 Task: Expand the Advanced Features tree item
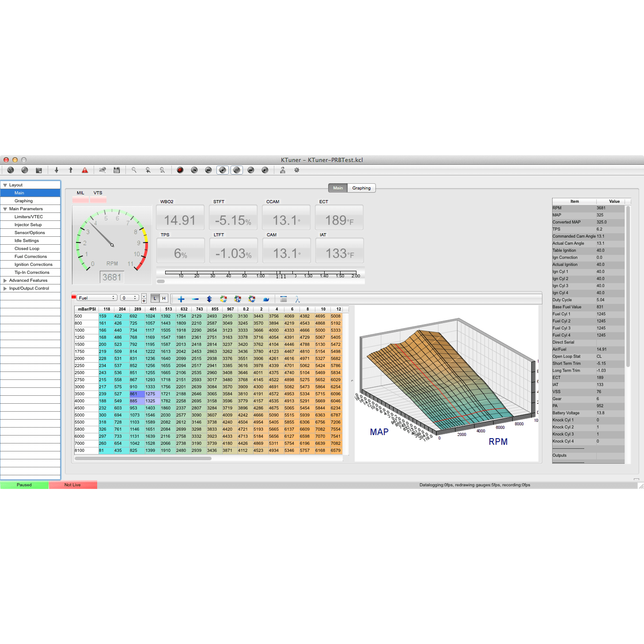[5, 280]
